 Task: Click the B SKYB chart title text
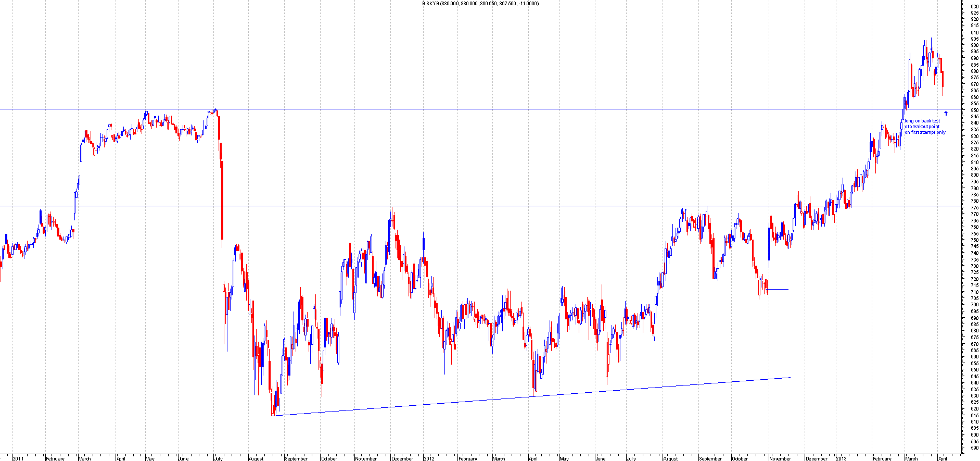click(x=480, y=4)
